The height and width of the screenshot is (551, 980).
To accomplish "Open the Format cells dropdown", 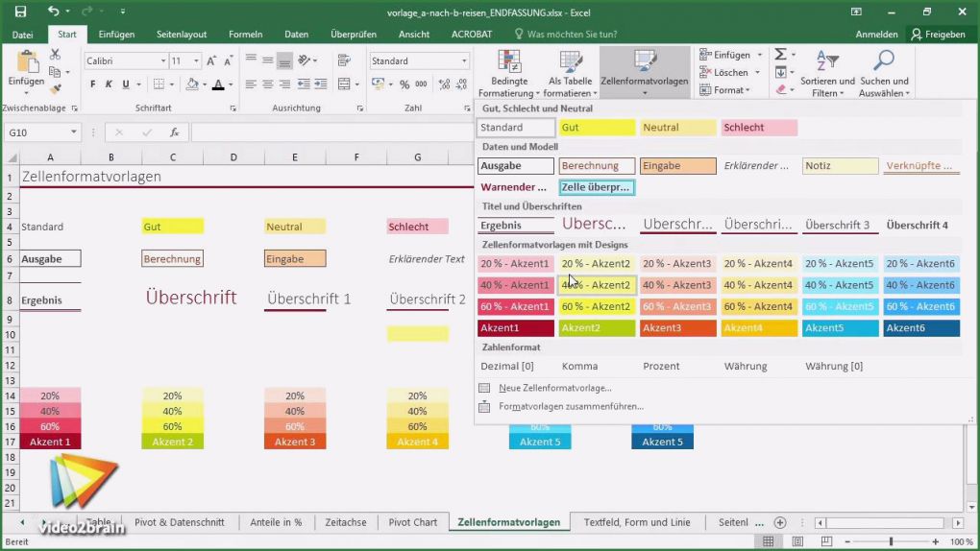I will 724,90.
